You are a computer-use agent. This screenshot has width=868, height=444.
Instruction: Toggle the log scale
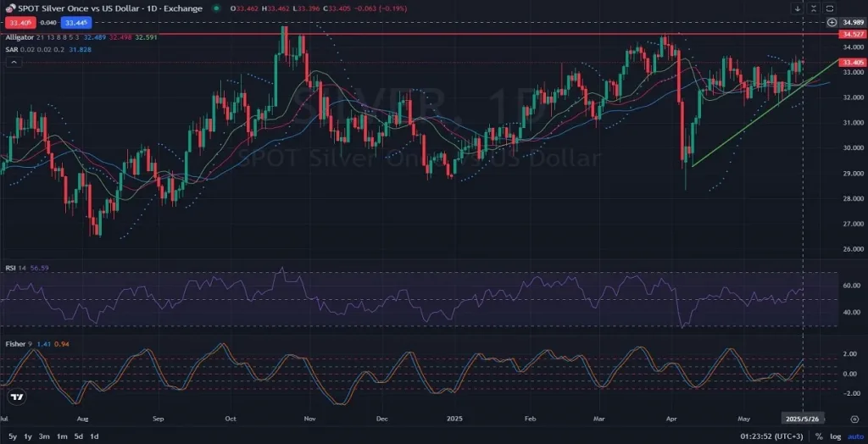pos(835,436)
